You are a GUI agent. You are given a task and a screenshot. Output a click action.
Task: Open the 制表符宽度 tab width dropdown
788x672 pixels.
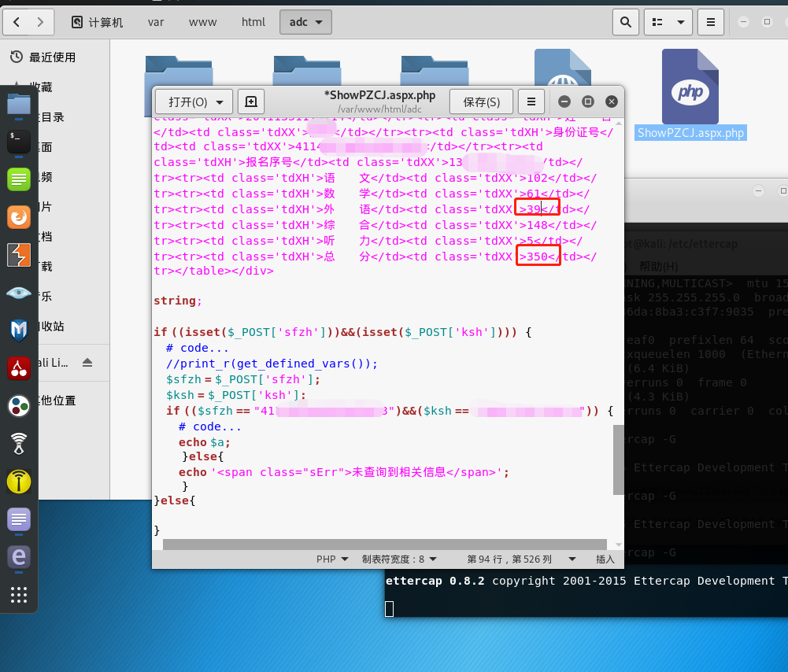click(x=400, y=559)
